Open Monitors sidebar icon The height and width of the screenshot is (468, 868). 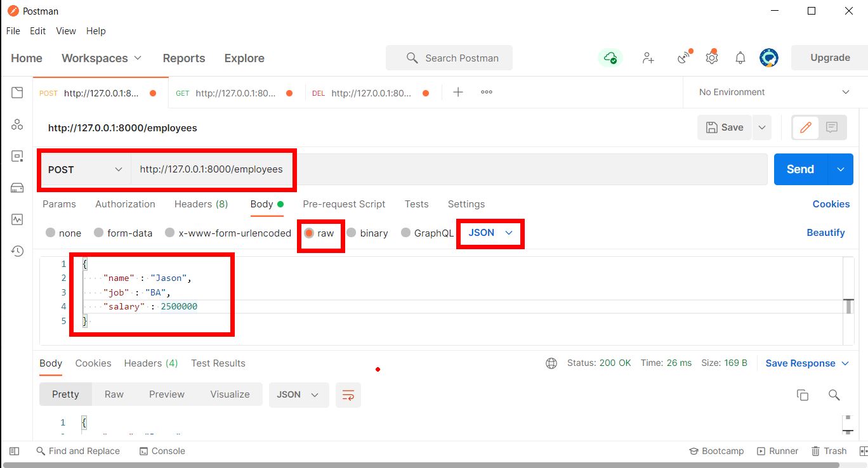17,219
